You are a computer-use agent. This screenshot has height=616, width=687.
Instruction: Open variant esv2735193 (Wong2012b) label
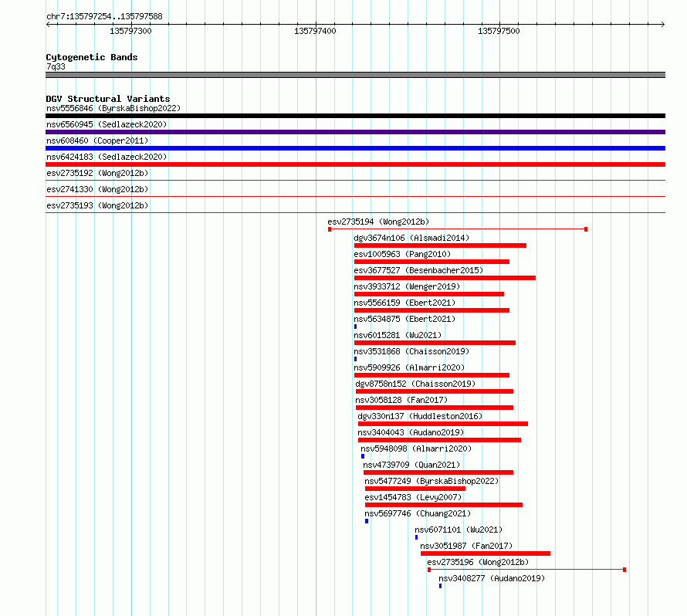97,205
